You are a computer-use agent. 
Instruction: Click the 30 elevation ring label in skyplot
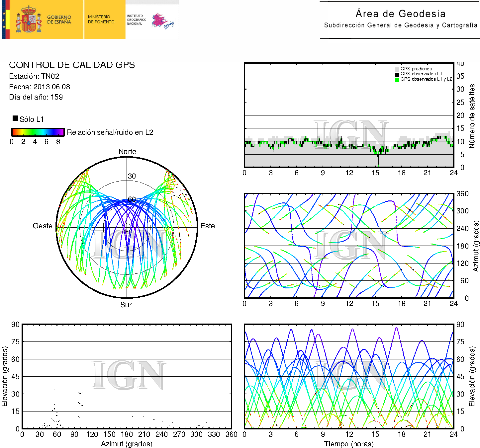click(132, 176)
